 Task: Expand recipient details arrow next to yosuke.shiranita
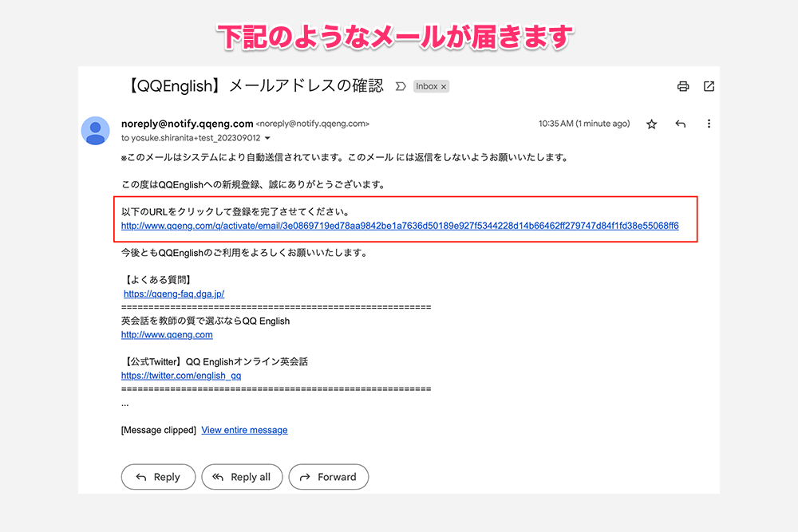(267, 138)
